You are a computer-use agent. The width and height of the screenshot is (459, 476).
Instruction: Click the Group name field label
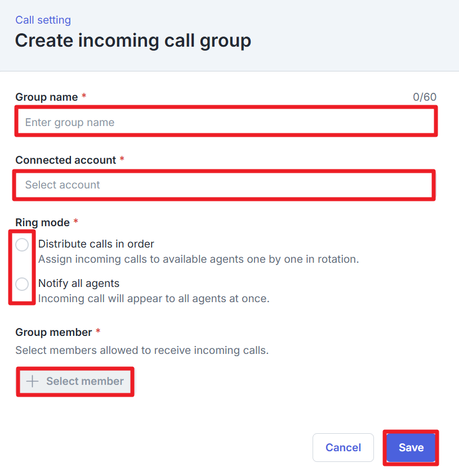(47, 97)
